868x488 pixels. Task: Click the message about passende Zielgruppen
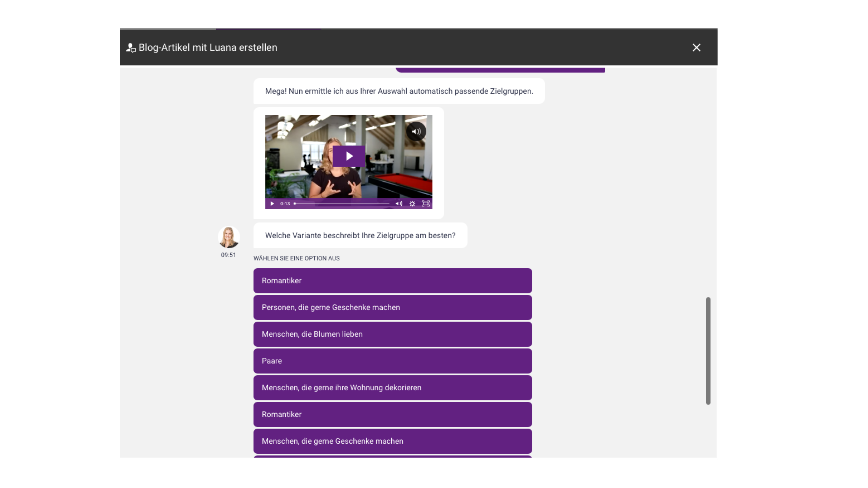399,91
